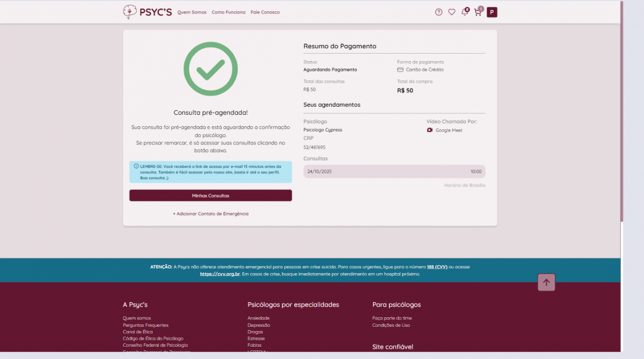The image size is (644, 359).
Task: Open the shopping cart icon
Action: click(x=478, y=12)
